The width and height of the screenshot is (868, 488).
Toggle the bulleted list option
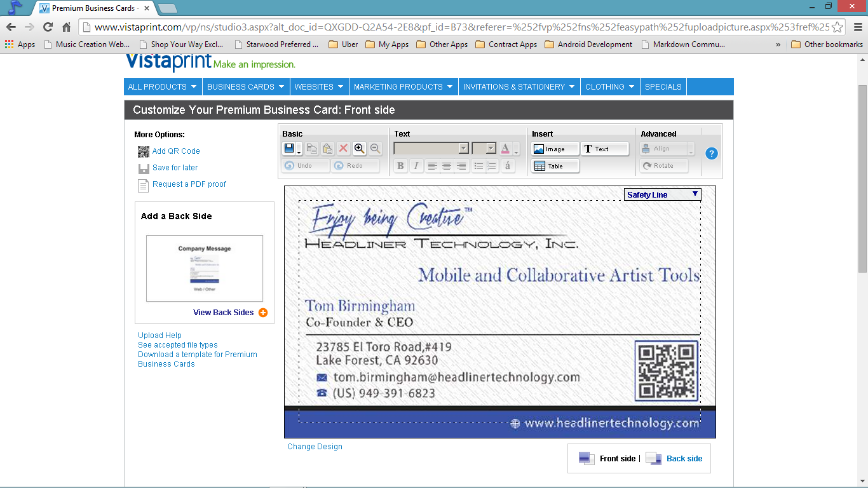[x=478, y=166]
